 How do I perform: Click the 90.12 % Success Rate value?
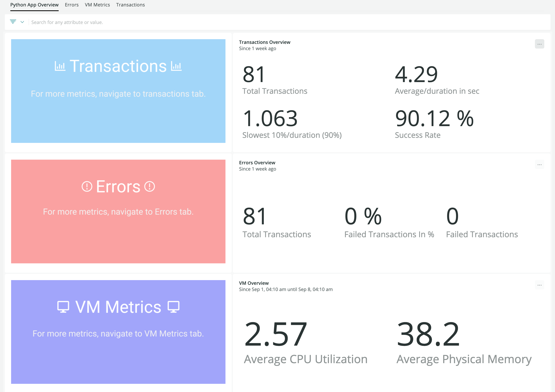pyautogui.click(x=434, y=119)
